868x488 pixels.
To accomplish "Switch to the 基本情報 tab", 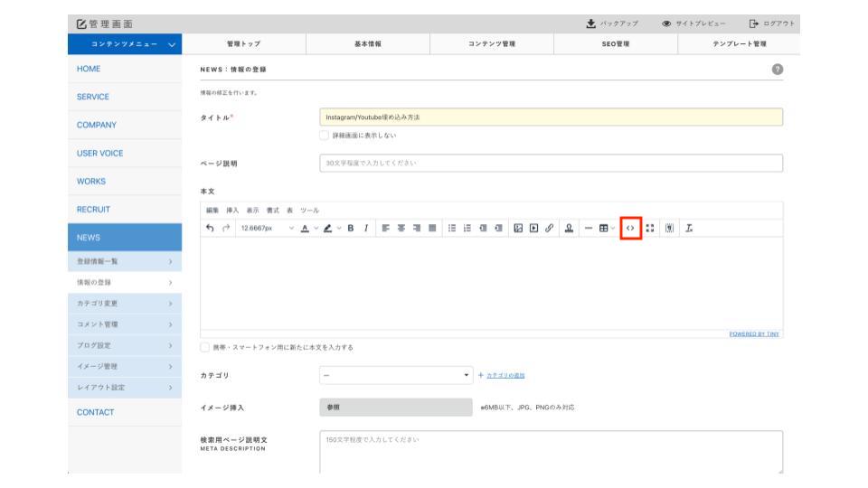I will point(368,43).
